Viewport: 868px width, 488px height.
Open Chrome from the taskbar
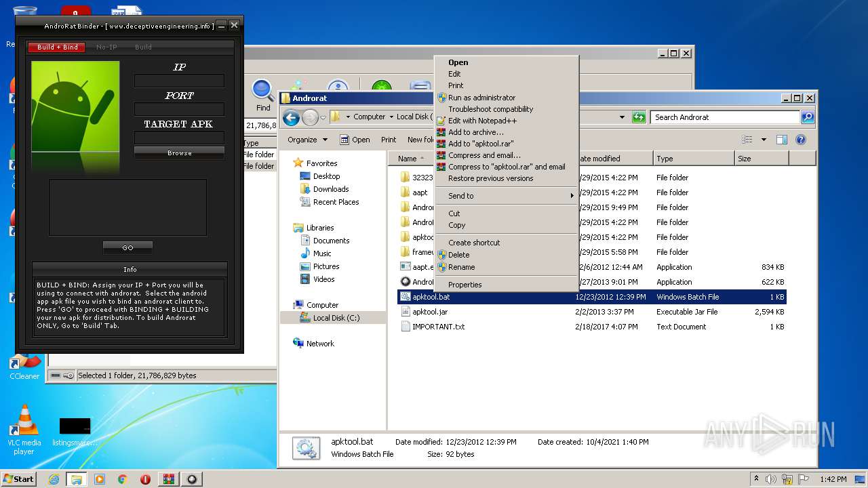click(x=123, y=479)
